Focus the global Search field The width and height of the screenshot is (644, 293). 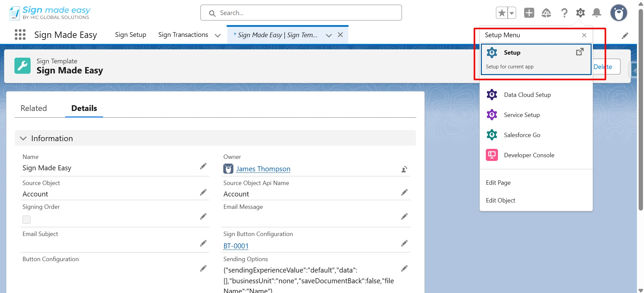301,13
